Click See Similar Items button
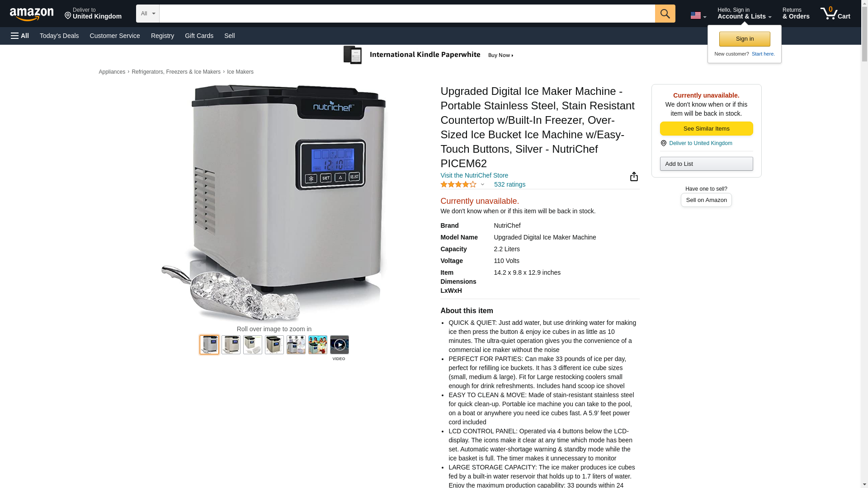The width and height of the screenshot is (868, 488). [x=706, y=129]
